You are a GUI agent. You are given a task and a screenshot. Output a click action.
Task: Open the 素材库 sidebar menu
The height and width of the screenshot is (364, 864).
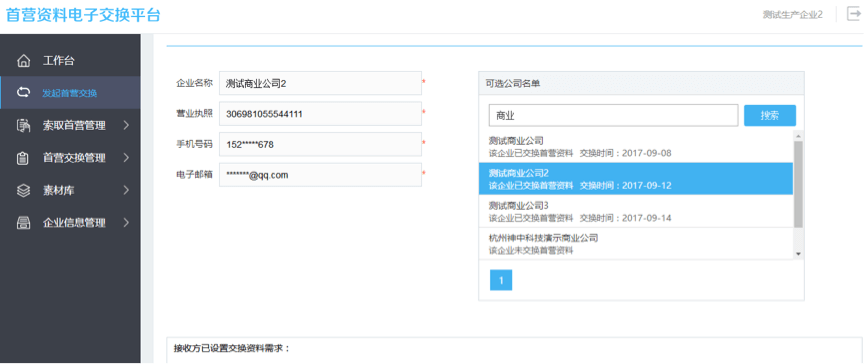point(70,191)
